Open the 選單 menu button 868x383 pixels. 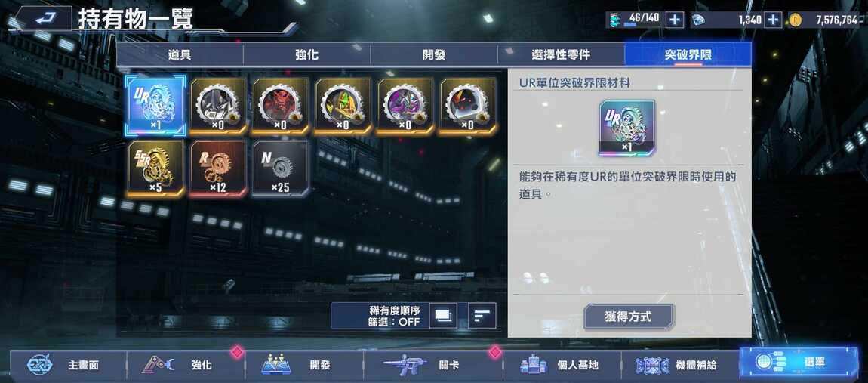799,363
